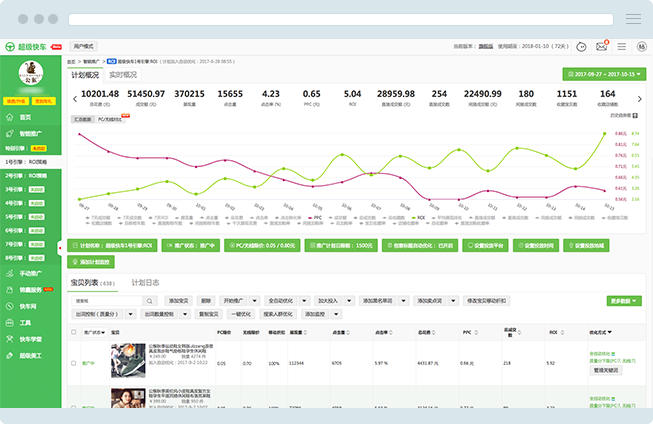Click the 首页 home icon in sidebar
The width and height of the screenshot is (653, 424).
point(10,118)
